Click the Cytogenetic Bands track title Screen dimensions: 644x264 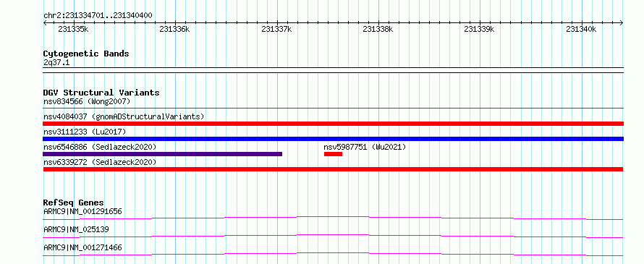click(86, 54)
